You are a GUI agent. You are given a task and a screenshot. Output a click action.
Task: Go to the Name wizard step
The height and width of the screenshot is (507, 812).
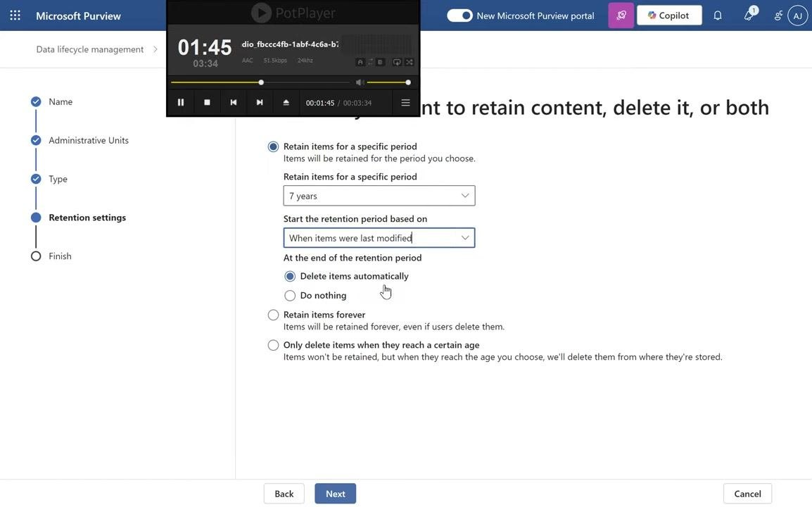pyautogui.click(x=61, y=101)
